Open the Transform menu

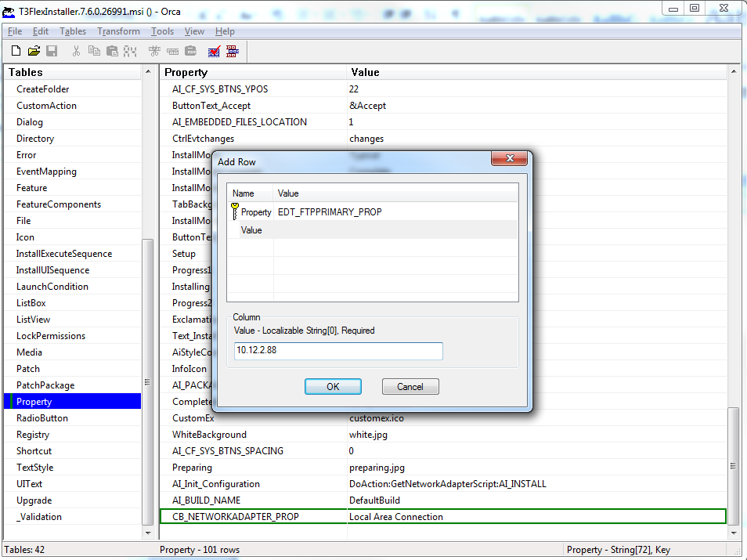[x=118, y=31]
